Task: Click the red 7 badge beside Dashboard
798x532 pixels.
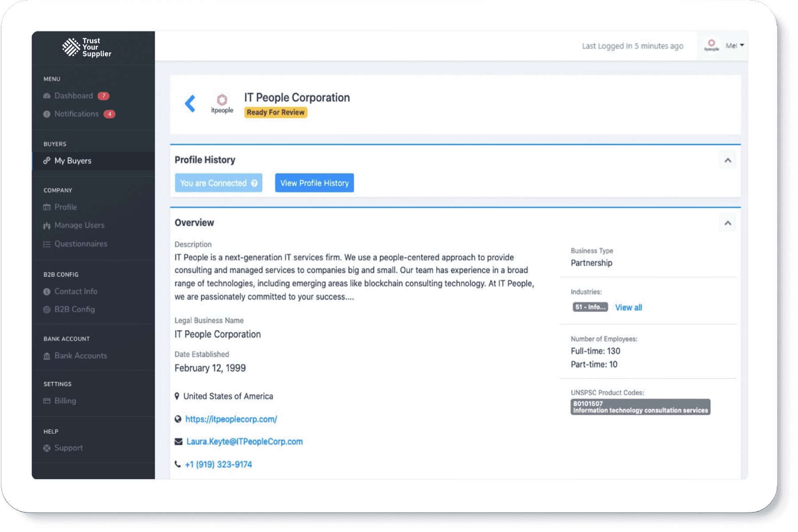Action: pyautogui.click(x=104, y=96)
